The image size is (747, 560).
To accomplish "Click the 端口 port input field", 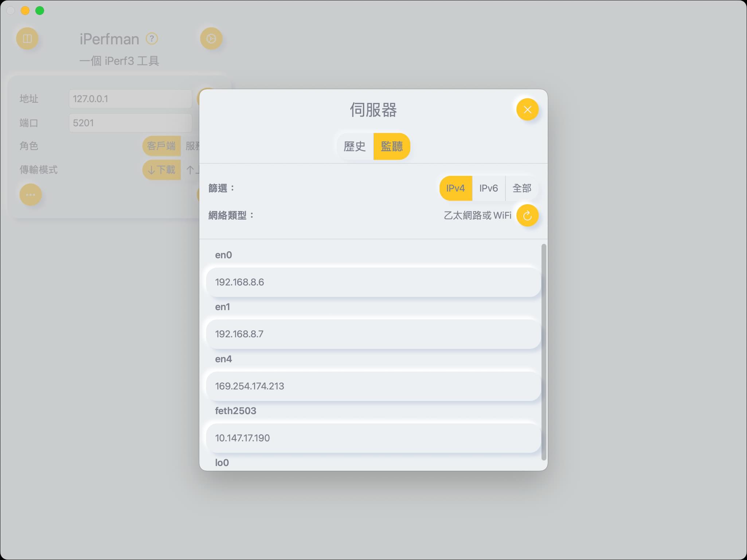I will pyautogui.click(x=130, y=123).
